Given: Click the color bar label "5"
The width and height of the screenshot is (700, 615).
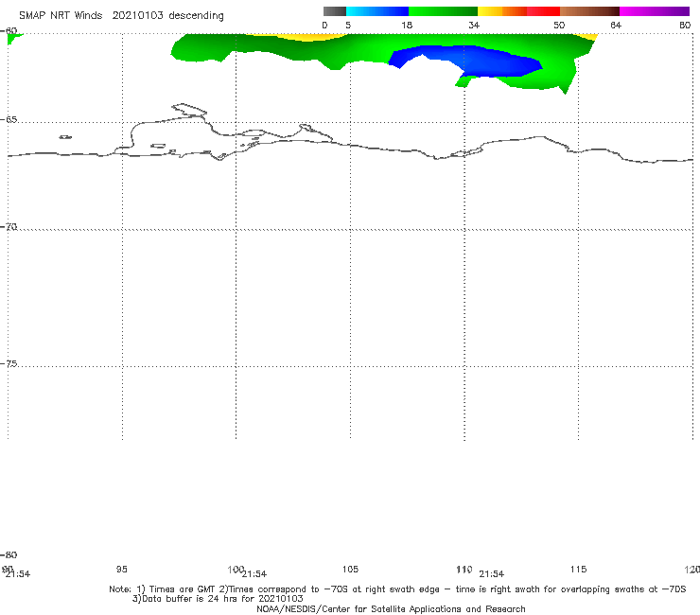Looking at the screenshot, I should (348, 25).
